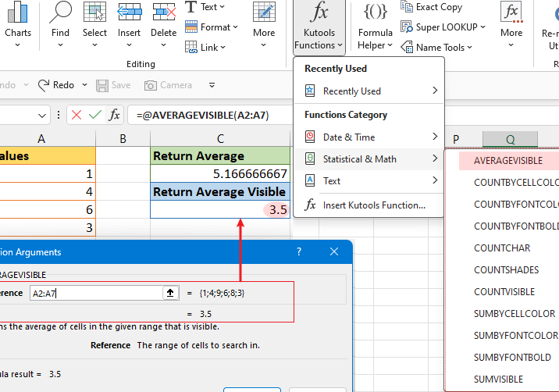This screenshot has width=559, height=392.
Task: Open More formula tools with fx icon
Action: point(511,24)
